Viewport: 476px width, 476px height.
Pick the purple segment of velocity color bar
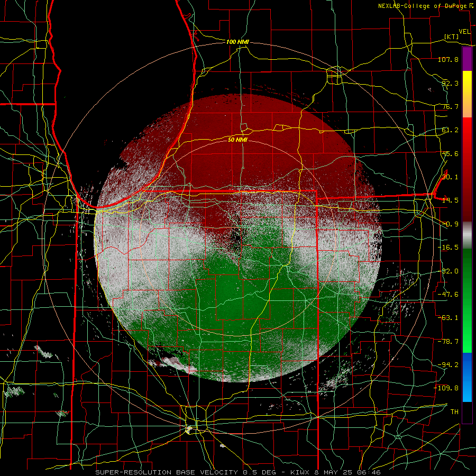point(467,59)
